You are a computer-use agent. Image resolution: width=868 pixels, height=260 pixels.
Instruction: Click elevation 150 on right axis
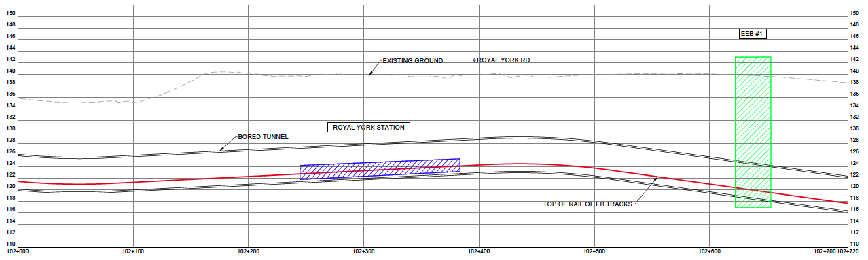(854, 13)
